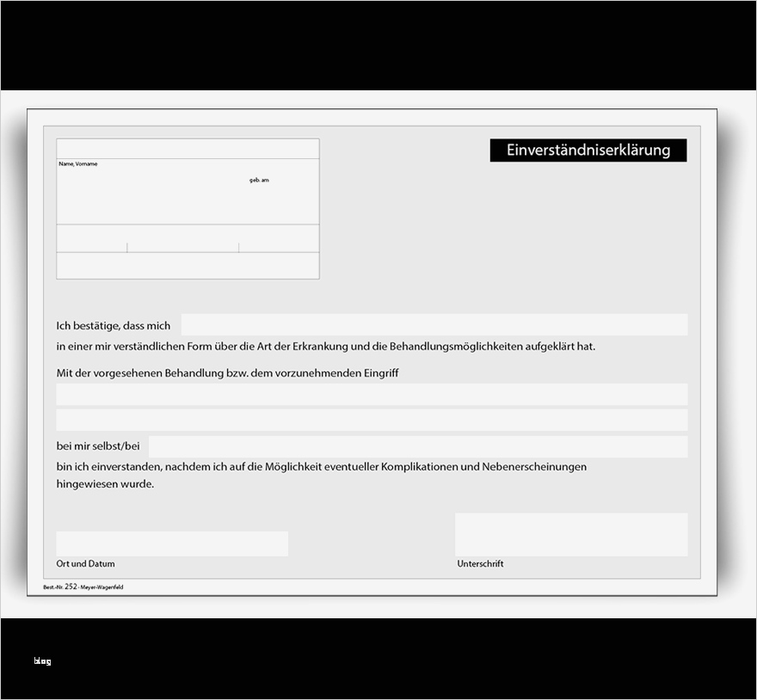Open the blog link at bottom left
Viewport: 757px width, 700px height.
(x=41, y=660)
